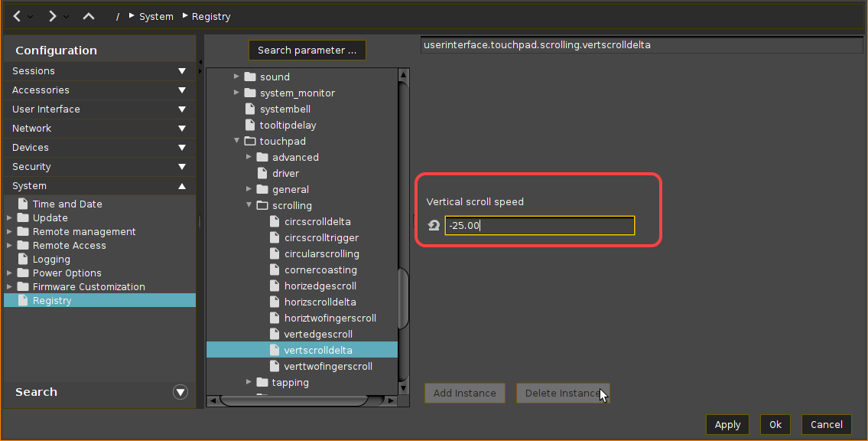This screenshot has width=868, height=441.
Task: Select horizscrolldelta registry entry
Action: (x=320, y=302)
